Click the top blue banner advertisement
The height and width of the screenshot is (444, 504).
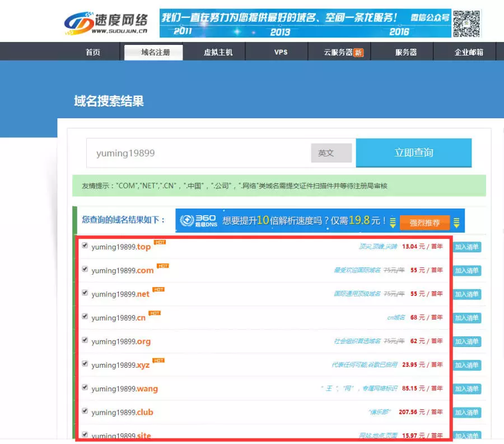click(x=305, y=23)
